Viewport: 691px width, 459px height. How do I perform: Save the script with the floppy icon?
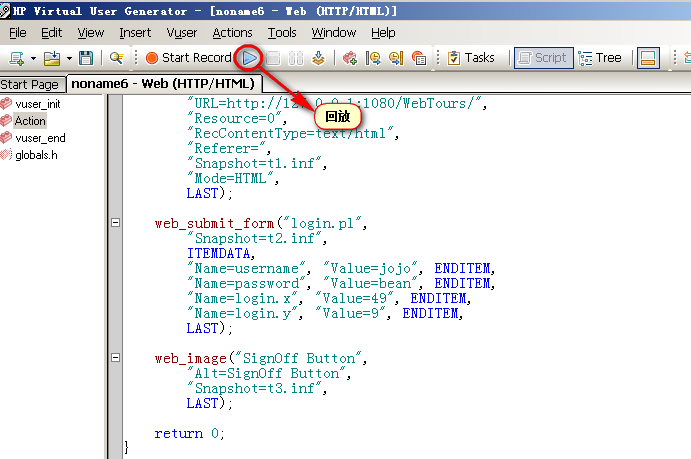(86, 58)
